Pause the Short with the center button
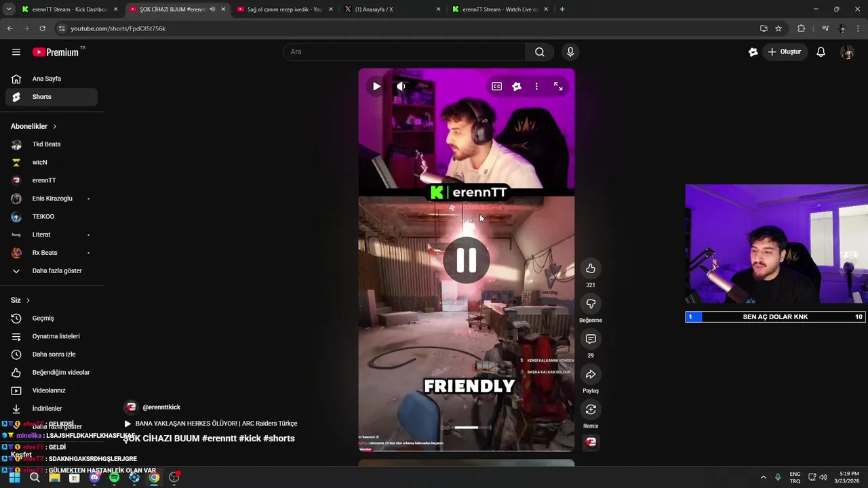 [467, 260]
